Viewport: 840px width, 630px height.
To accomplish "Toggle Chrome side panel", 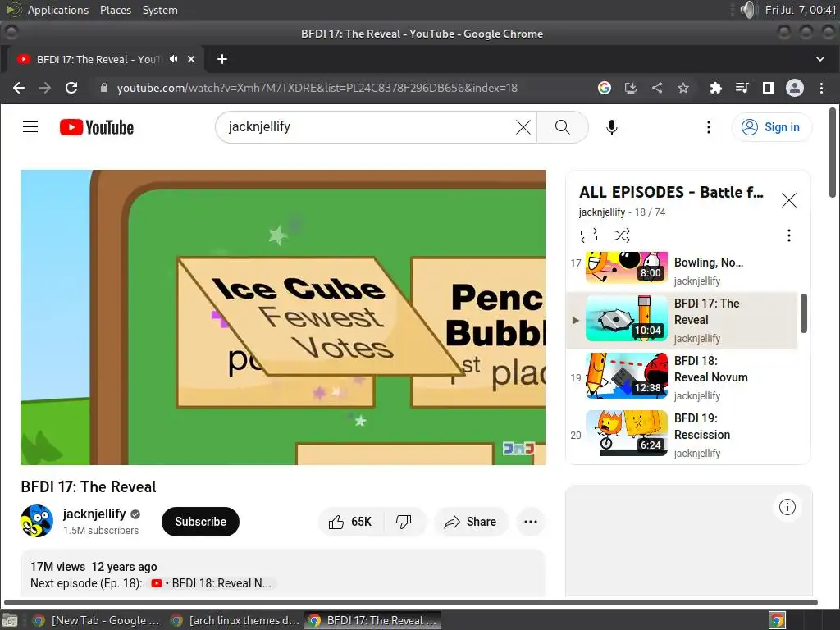I will 768,88.
